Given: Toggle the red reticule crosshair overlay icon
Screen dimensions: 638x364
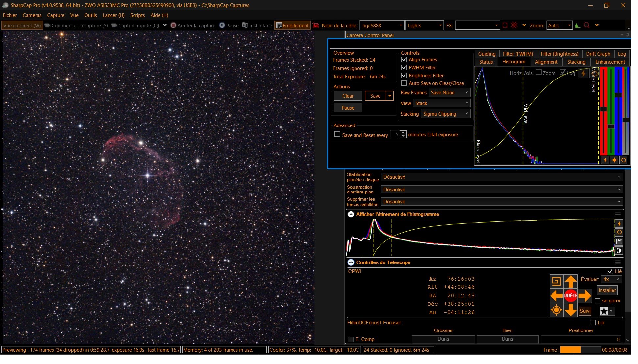Looking at the screenshot, I should point(514,25).
